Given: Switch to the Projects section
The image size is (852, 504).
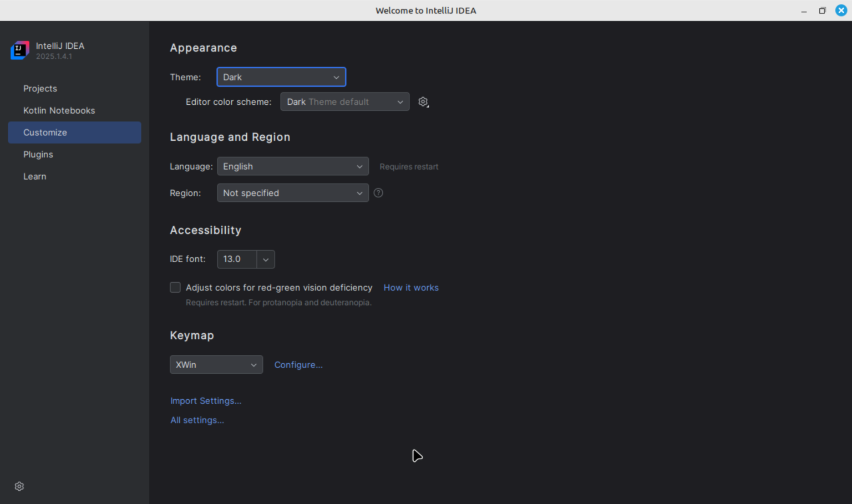Looking at the screenshot, I should coord(40,88).
